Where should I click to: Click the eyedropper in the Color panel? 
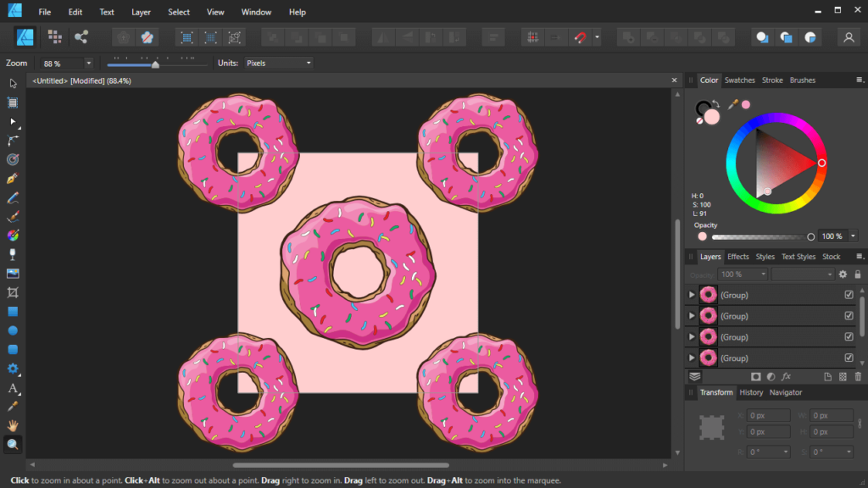(733, 104)
